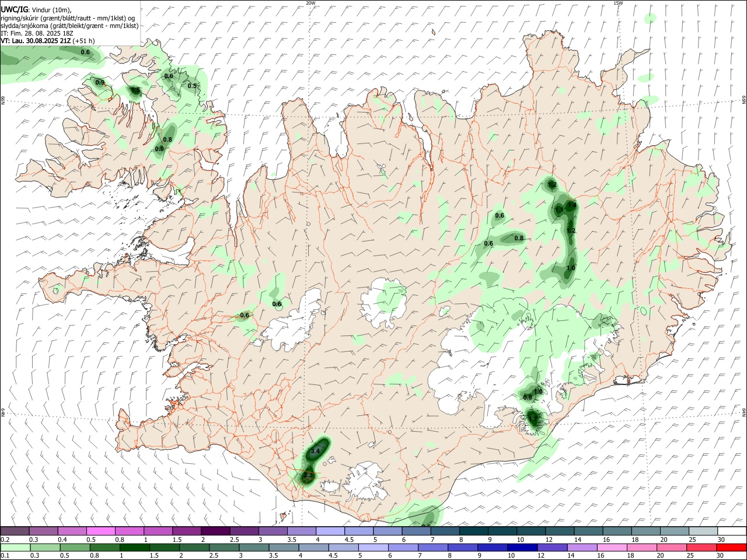Click the 'rigning/skúrir' legend description line
The height and width of the screenshot is (560, 747).
click(68, 18)
